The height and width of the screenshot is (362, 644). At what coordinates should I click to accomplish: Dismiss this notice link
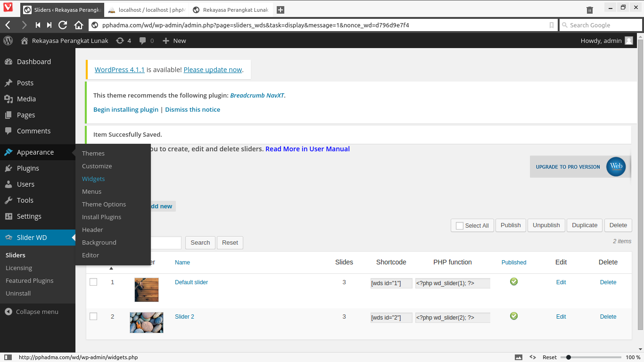coord(192,109)
